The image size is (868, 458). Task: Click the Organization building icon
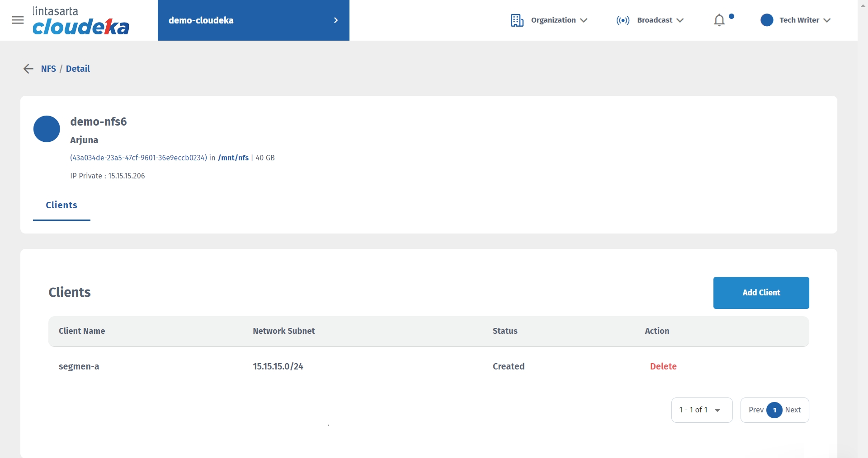point(517,20)
